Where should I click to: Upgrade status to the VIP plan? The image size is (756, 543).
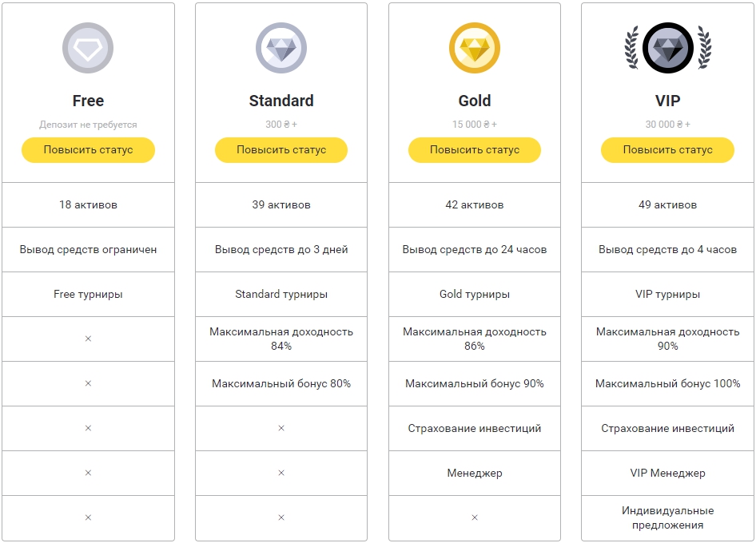click(x=668, y=149)
